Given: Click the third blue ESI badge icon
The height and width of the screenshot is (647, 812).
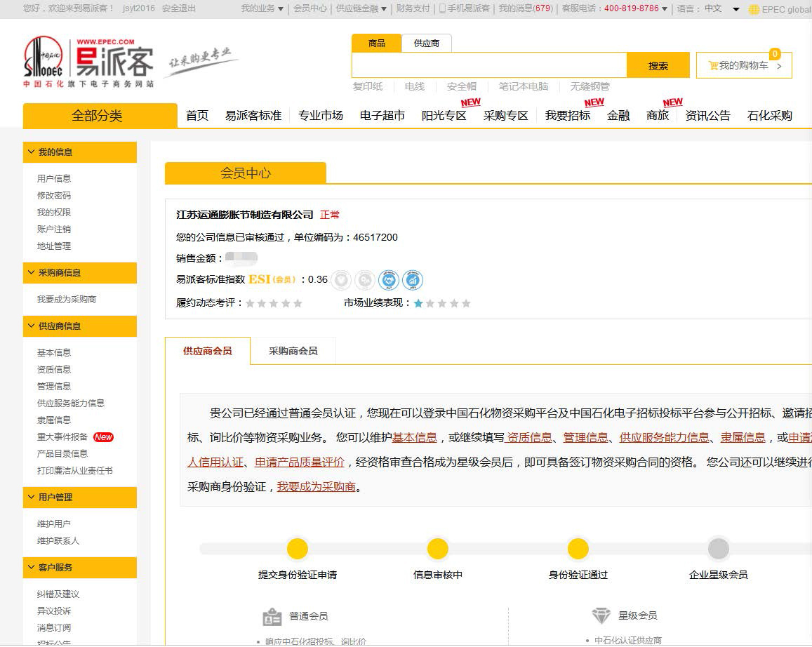Looking at the screenshot, I should (389, 280).
